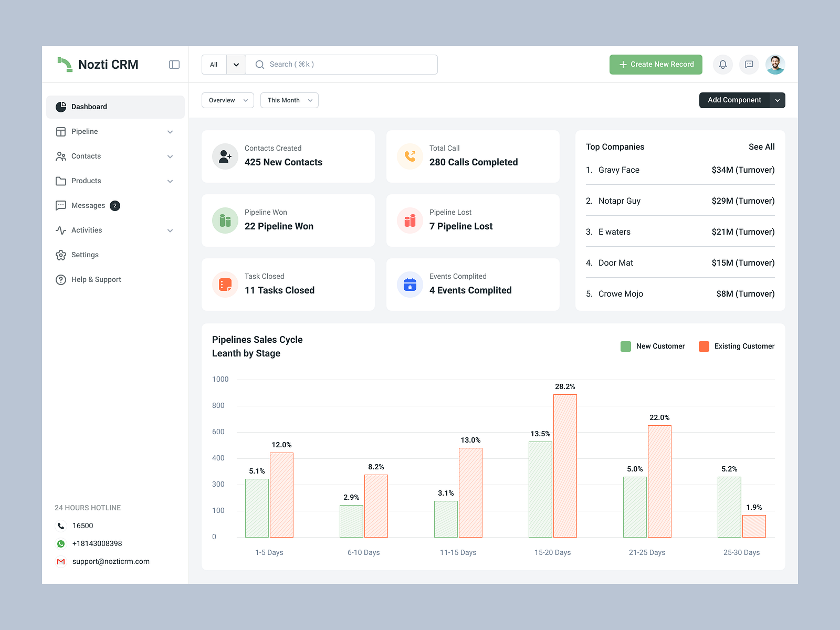Click the Pipeline Won green icon
Image resolution: width=840 pixels, height=630 pixels.
tap(225, 220)
